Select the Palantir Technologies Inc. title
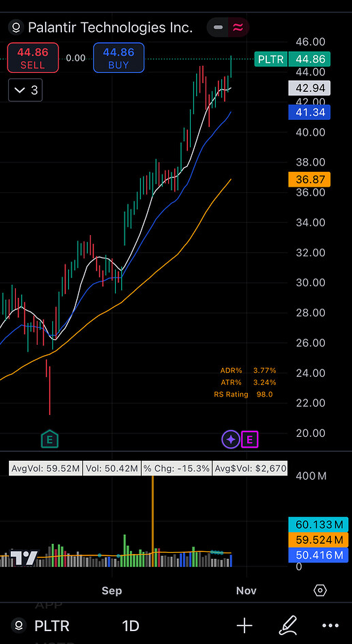This screenshot has width=352, height=644. click(110, 27)
